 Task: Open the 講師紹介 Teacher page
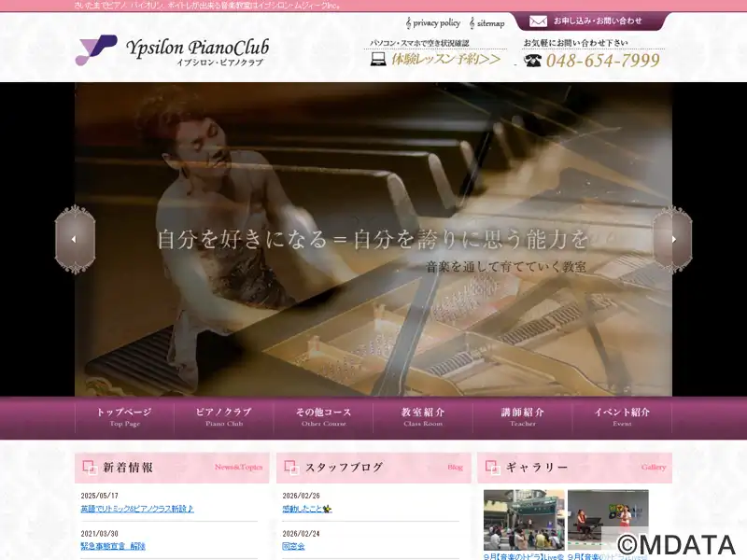coord(523,416)
